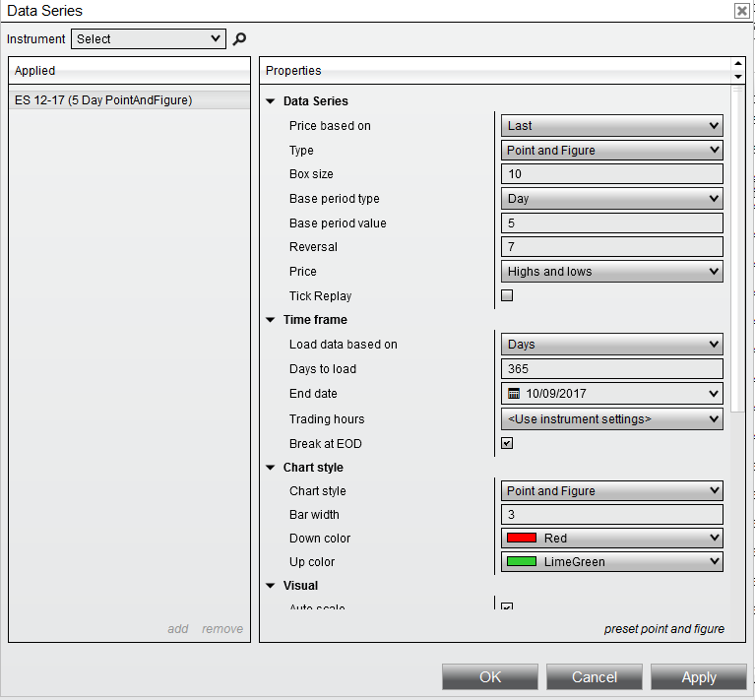Open the Price dropdown showing Highs and lows
Screen dimensions: 755x700
coord(612,272)
